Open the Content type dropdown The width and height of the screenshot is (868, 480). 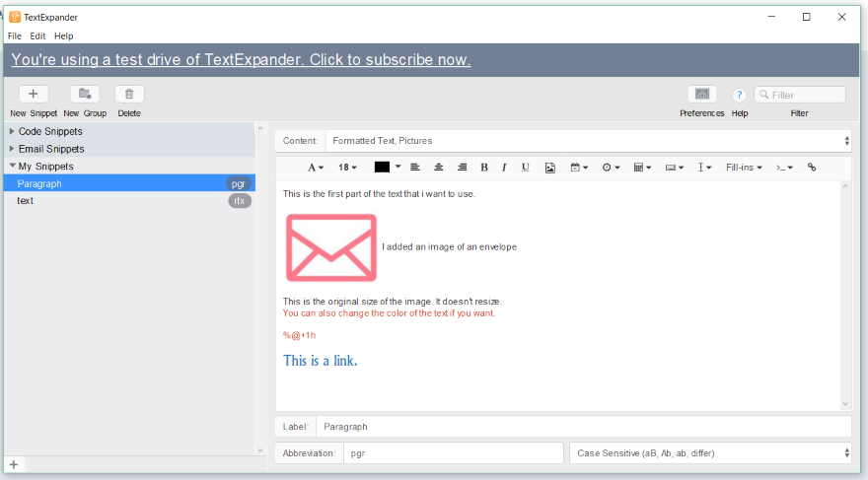point(590,141)
